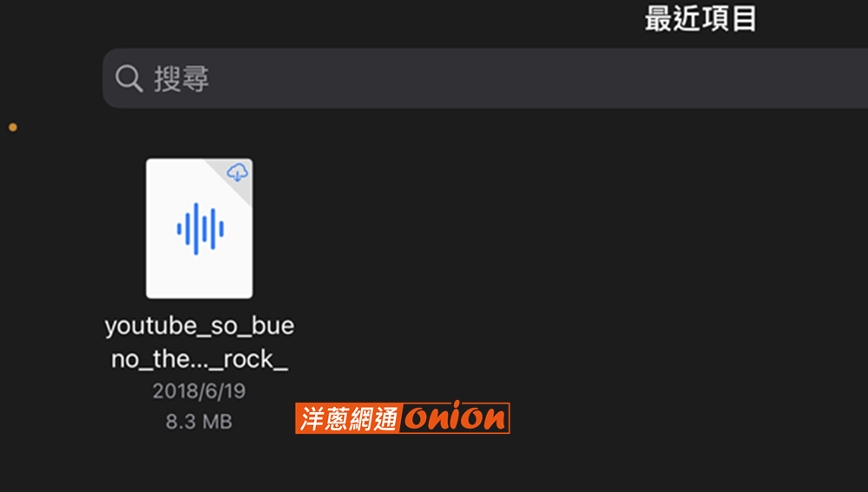The image size is (868, 492).
Task: Click the empty area below the onion watermark
Action: coord(403,463)
